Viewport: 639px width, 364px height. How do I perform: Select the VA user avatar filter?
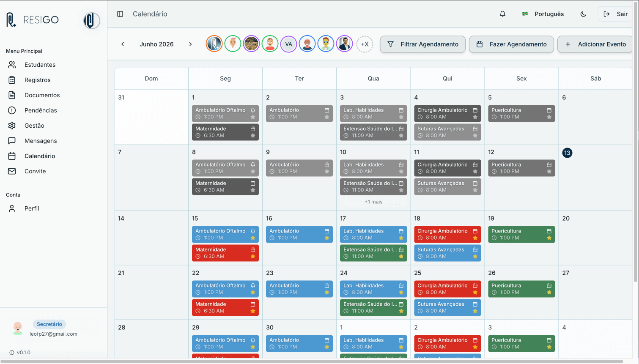288,44
